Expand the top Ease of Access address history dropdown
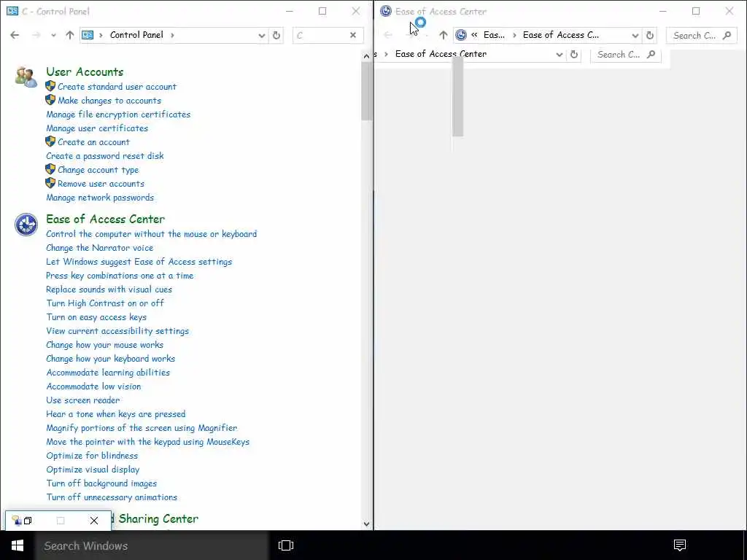Viewport: 747px width, 560px height. [x=635, y=35]
